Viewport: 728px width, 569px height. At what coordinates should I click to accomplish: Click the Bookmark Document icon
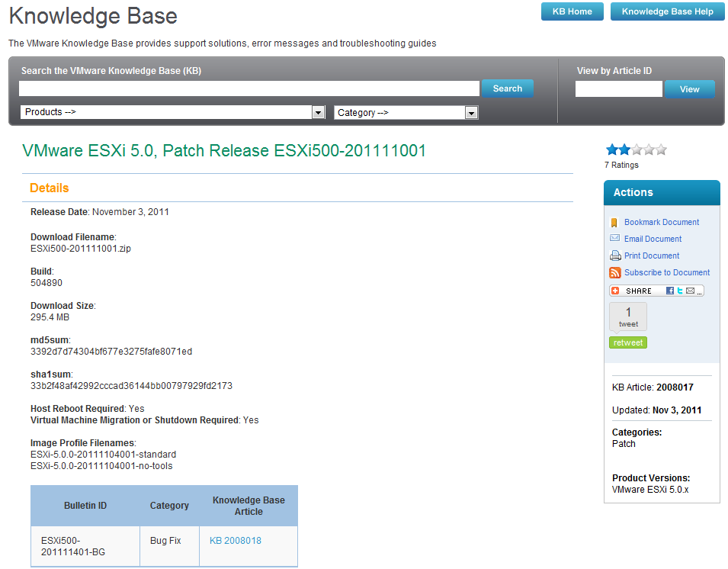(x=614, y=223)
